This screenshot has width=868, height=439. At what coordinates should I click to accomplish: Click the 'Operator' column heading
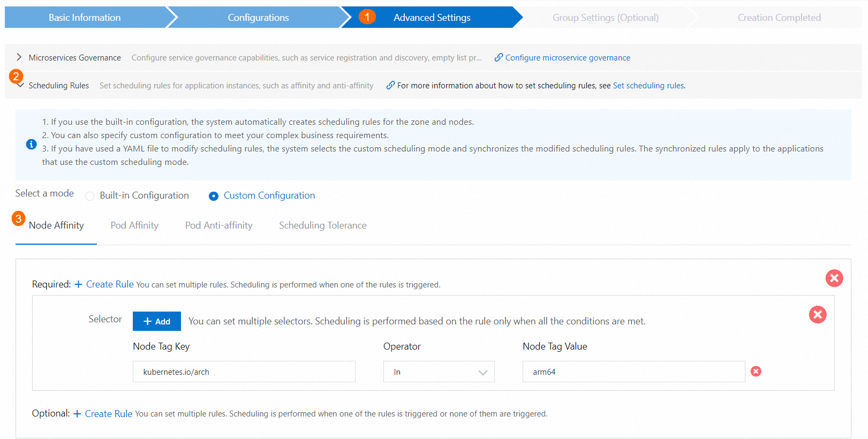(x=402, y=346)
